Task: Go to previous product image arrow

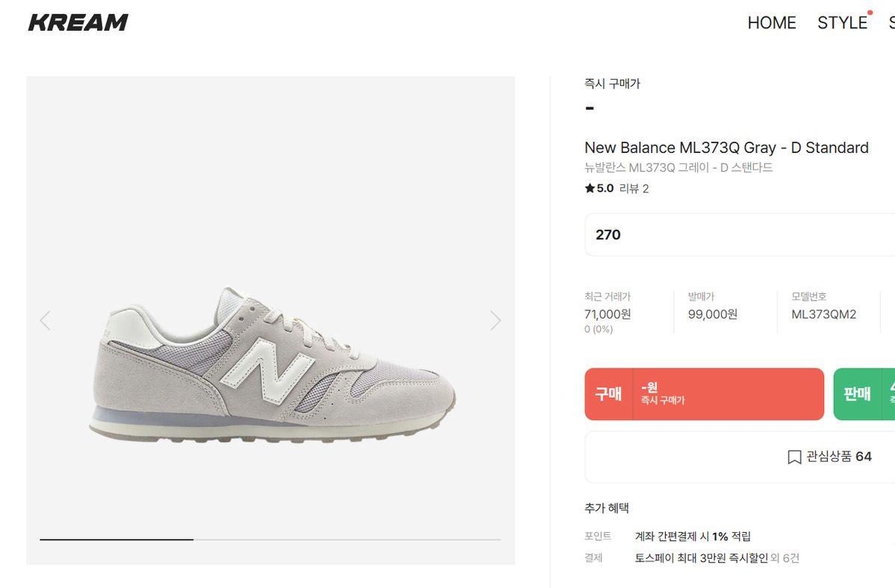Action: pyautogui.click(x=45, y=321)
